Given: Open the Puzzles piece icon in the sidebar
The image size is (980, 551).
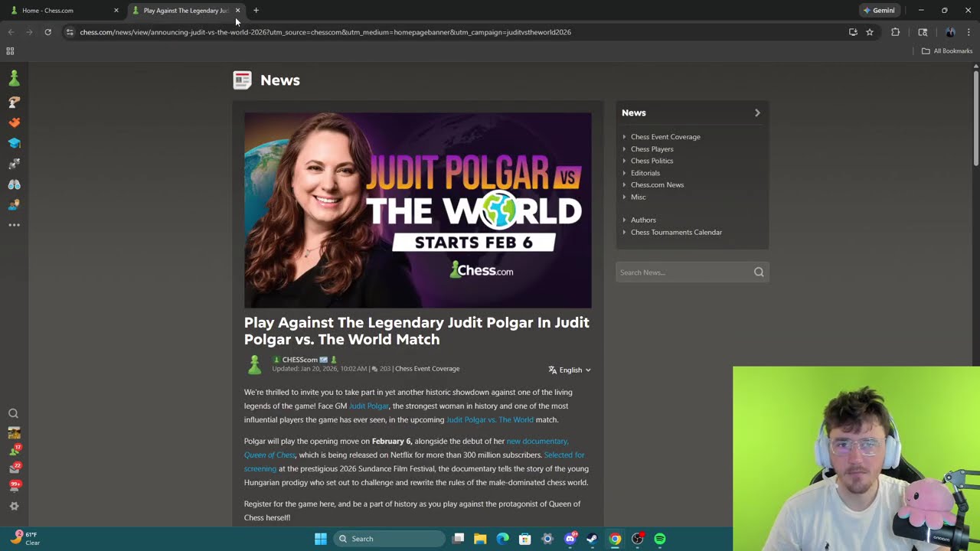Looking at the screenshot, I should (x=14, y=122).
